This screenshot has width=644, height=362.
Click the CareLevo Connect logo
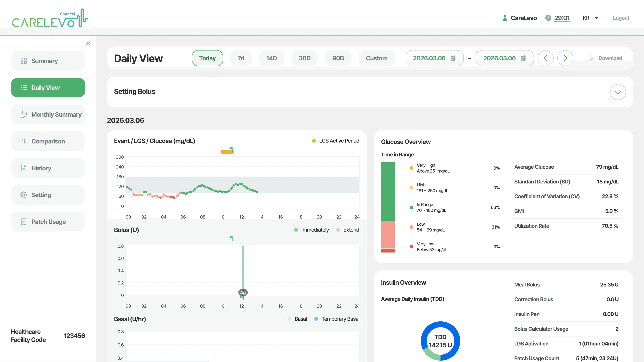point(50,18)
